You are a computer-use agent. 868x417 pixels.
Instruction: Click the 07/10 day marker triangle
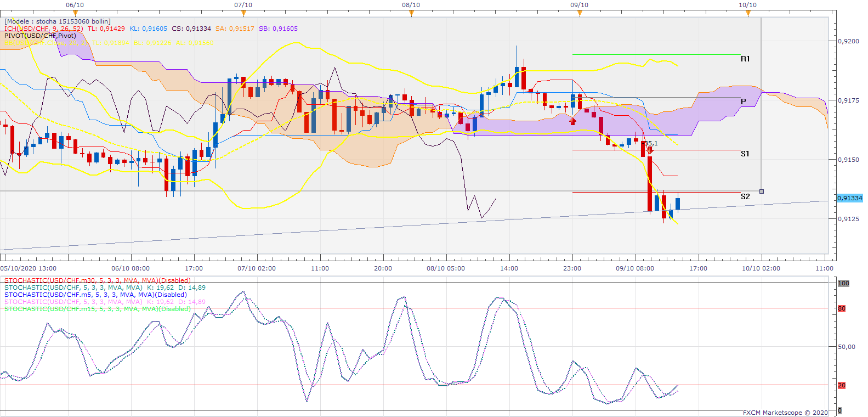(243, 13)
